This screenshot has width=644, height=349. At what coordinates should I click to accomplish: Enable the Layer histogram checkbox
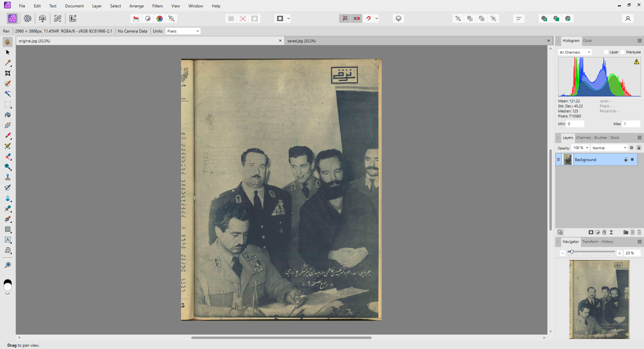(x=606, y=52)
